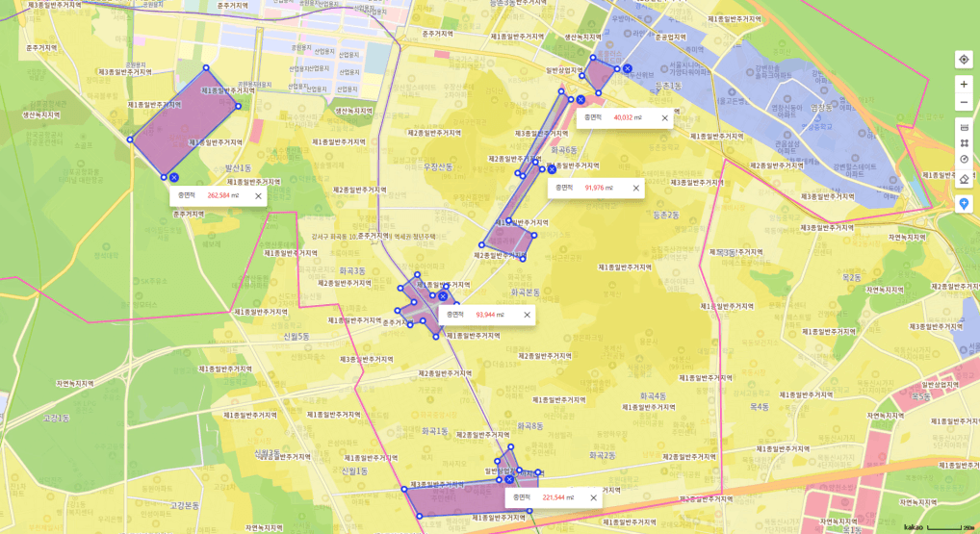Click the 목4동 district label
This screenshot has width=980, height=534.
click(760, 407)
